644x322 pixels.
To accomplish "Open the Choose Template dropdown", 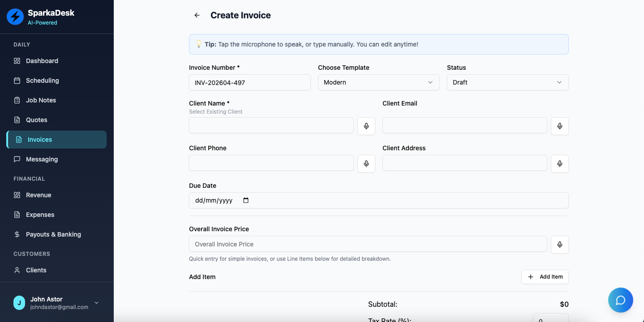I will 379,82.
